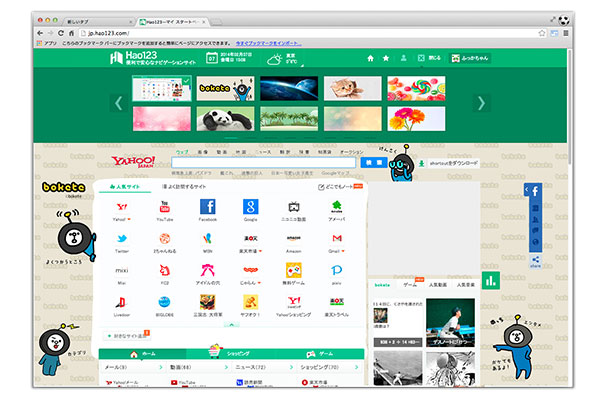Screen dimensions: 600x400
Task: Open the free games controller icon
Action: click(293, 270)
